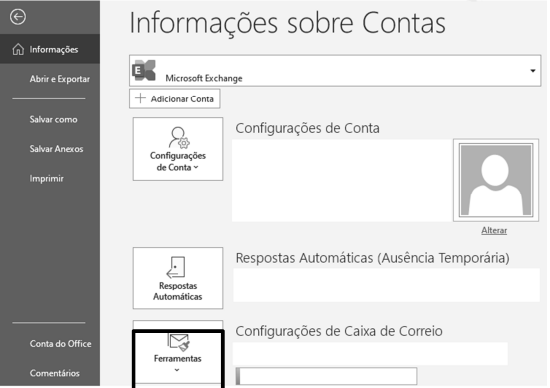Click the Alterar photo link
Image resolution: width=550 pixels, height=388 pixels.
tap(494, 230)
